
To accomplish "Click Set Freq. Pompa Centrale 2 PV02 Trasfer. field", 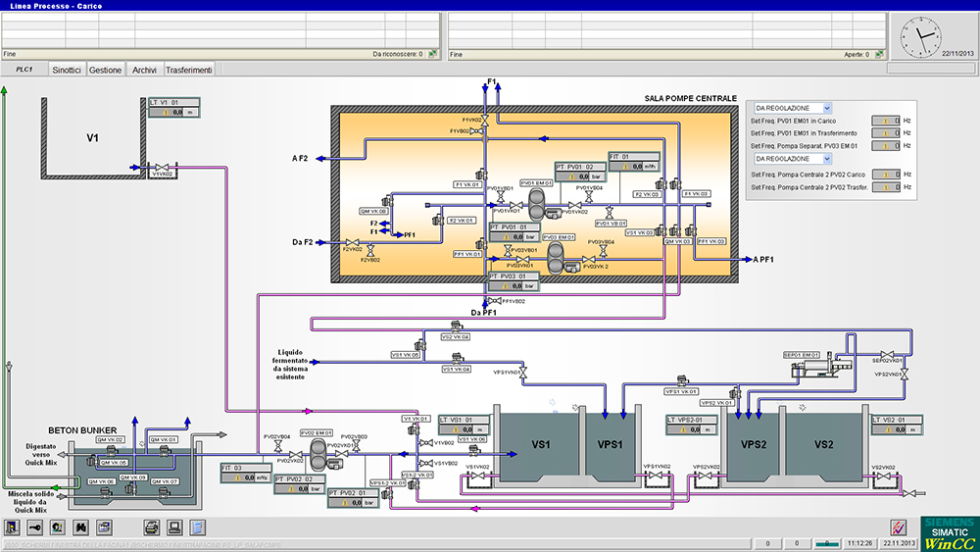I will pyautogui.click(x=886, y=187).
